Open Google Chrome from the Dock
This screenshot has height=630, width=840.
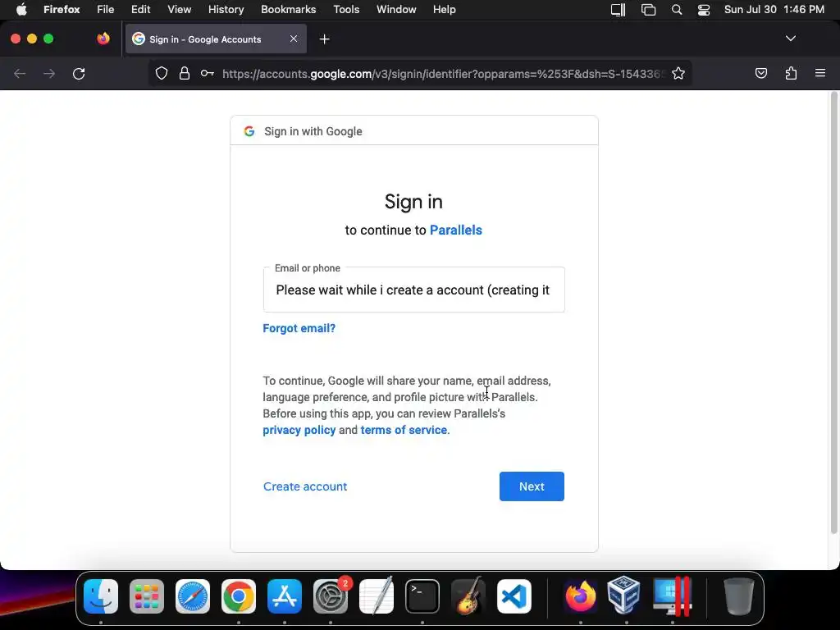(239, 596)
